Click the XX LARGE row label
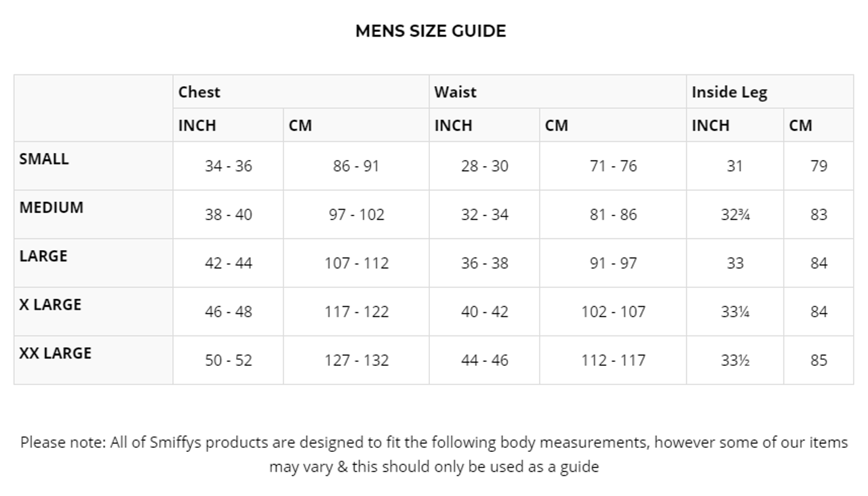This screenshot has width=868, height=496. pyautogui.click(x=55, y=353)
